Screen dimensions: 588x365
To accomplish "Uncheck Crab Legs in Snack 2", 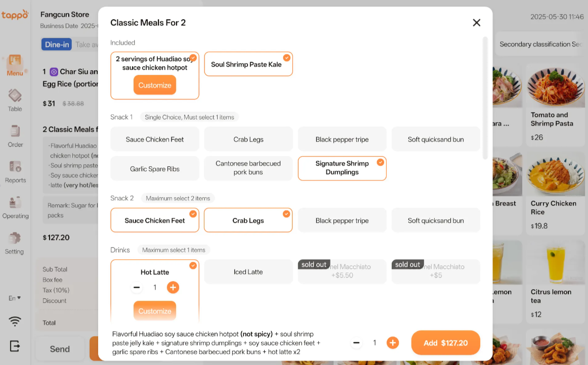I will click(x=248, y=220).
